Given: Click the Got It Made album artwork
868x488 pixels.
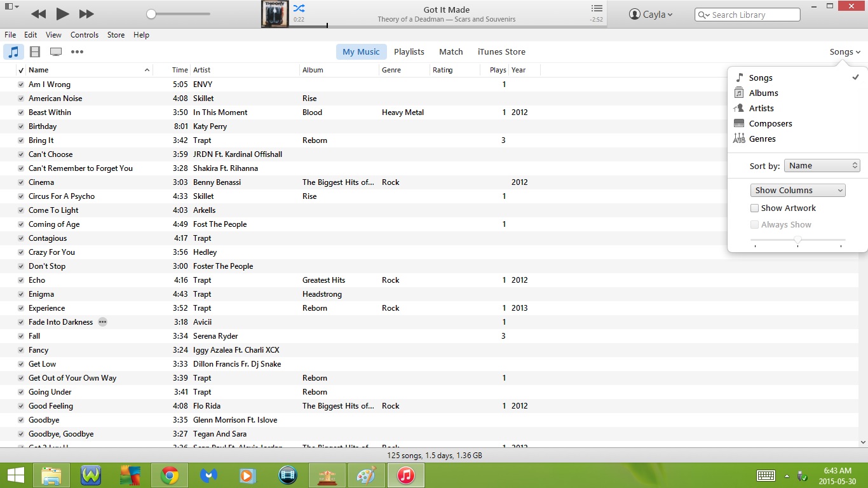Looking at the screenshot, I should (x=275, y=14).
